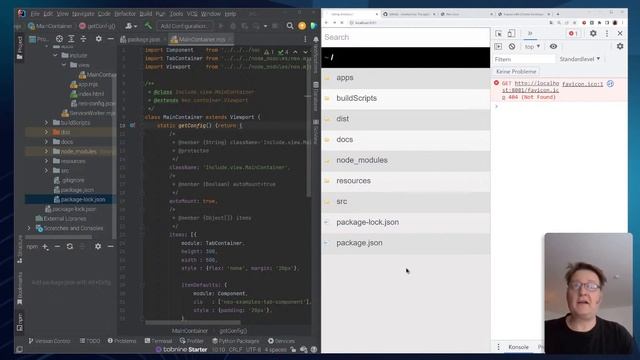
Task: Open the VCS menu
Action: pyautogui.click(x=192, y=14)
